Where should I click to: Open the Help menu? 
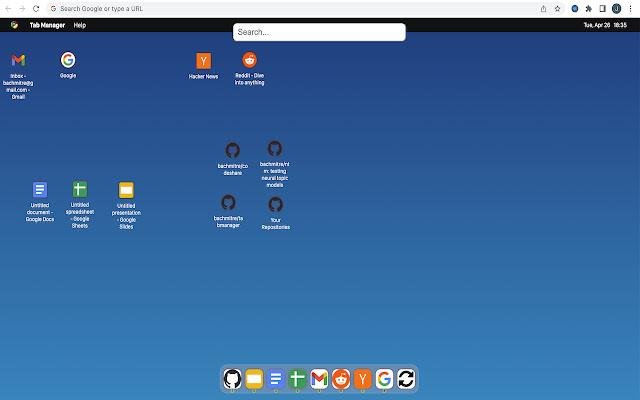coord(80,25)
